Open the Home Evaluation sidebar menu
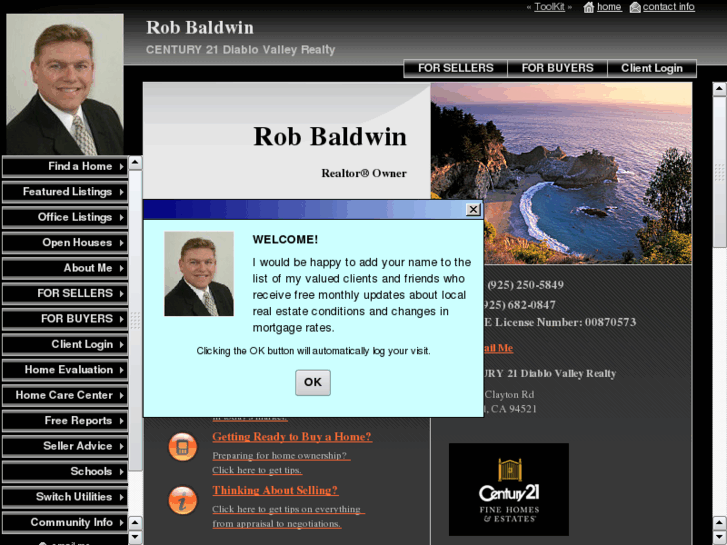Viewport: 727px width, 545px height. point(65,370)
